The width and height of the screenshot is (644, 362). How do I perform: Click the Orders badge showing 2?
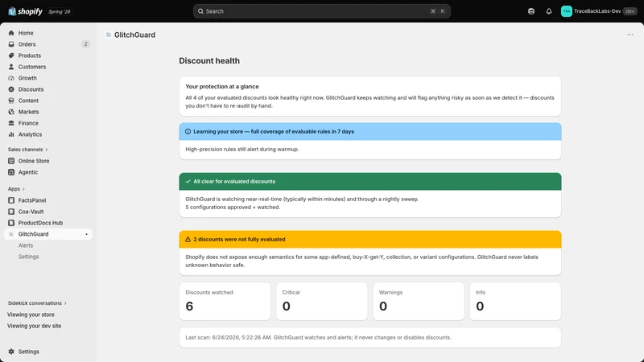pos(85,44)
